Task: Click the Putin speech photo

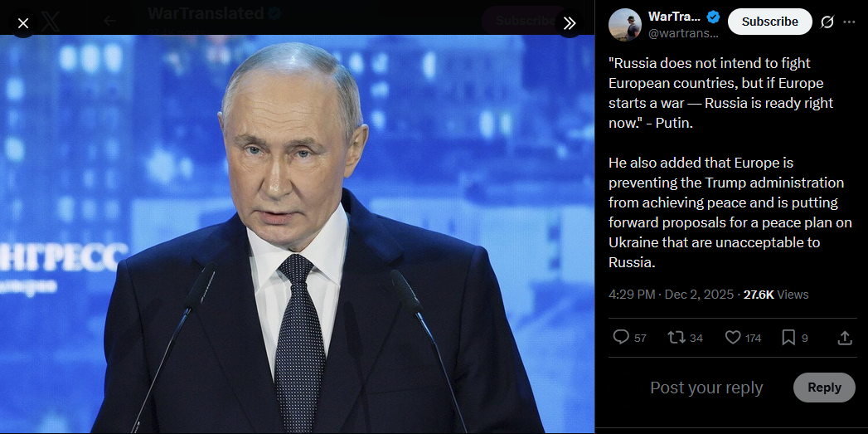Action: pyautogui.click(x=298, y=234)
